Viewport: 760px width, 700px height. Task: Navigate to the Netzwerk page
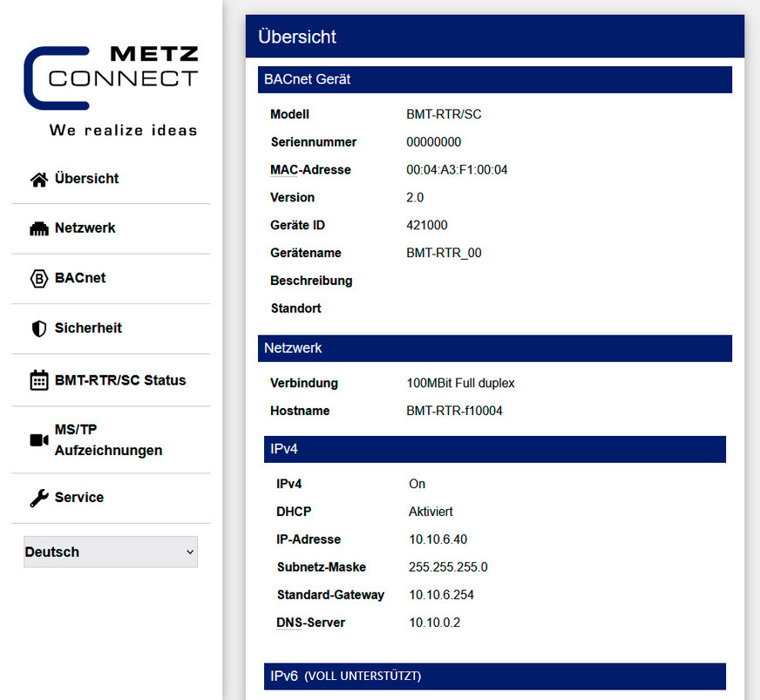click(87, 228)
